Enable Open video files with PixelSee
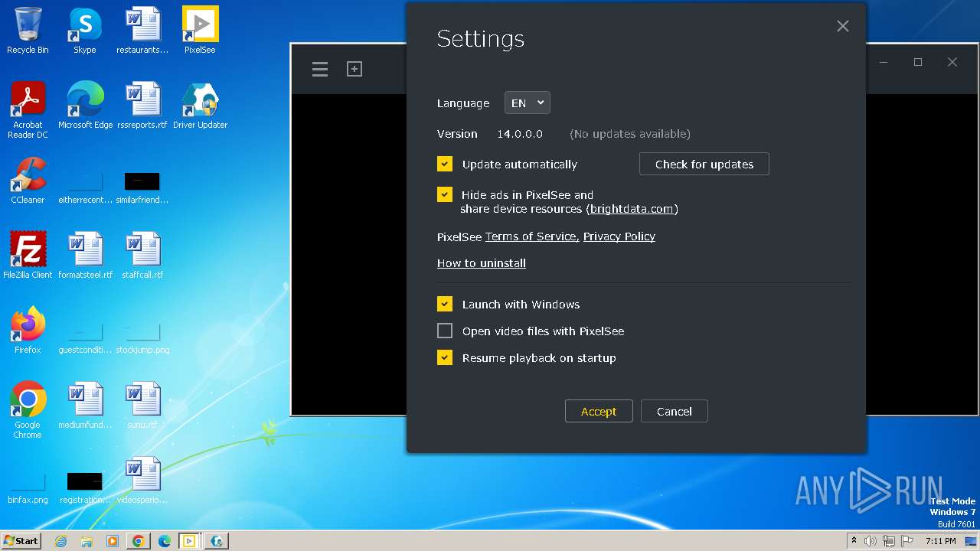The height and width of the screenshot is (551, 980). (445, 331)
